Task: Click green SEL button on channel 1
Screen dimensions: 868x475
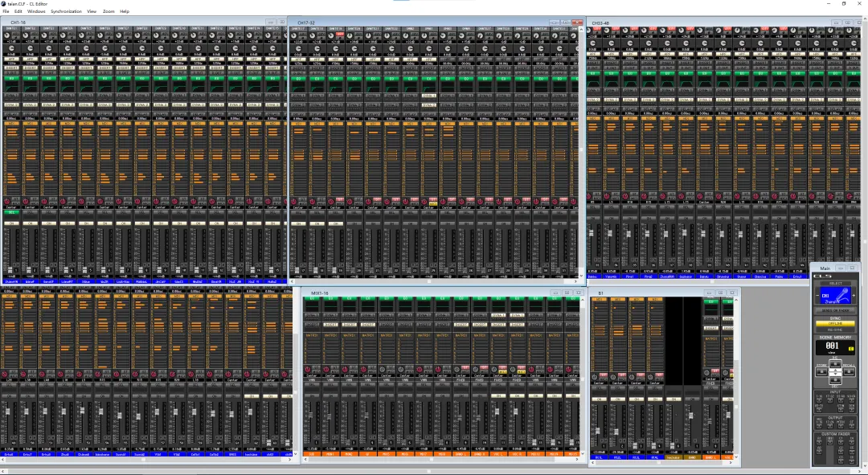Action: click(11, 212)
